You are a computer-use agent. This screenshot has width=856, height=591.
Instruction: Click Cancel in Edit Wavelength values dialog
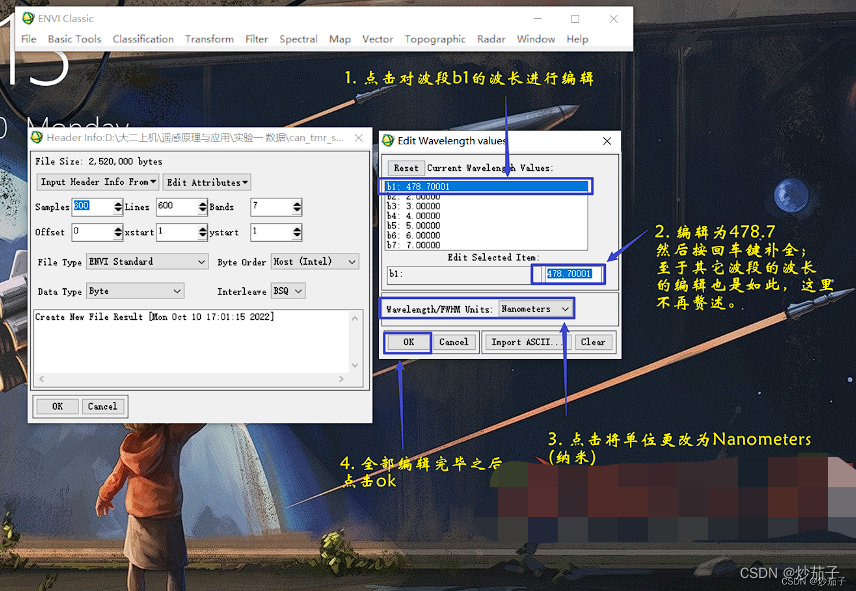(454, 342)
